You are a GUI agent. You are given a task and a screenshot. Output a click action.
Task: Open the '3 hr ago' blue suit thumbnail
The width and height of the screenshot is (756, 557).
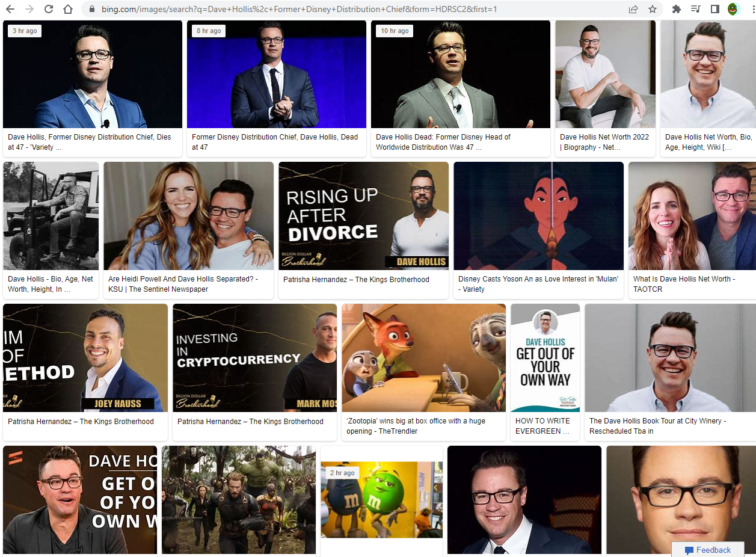pyautogui.click(x=93, y=74)
